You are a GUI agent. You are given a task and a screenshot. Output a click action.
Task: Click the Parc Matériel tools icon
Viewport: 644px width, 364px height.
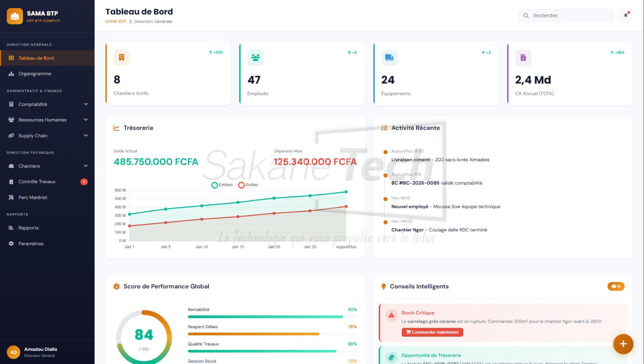point(11,197)
